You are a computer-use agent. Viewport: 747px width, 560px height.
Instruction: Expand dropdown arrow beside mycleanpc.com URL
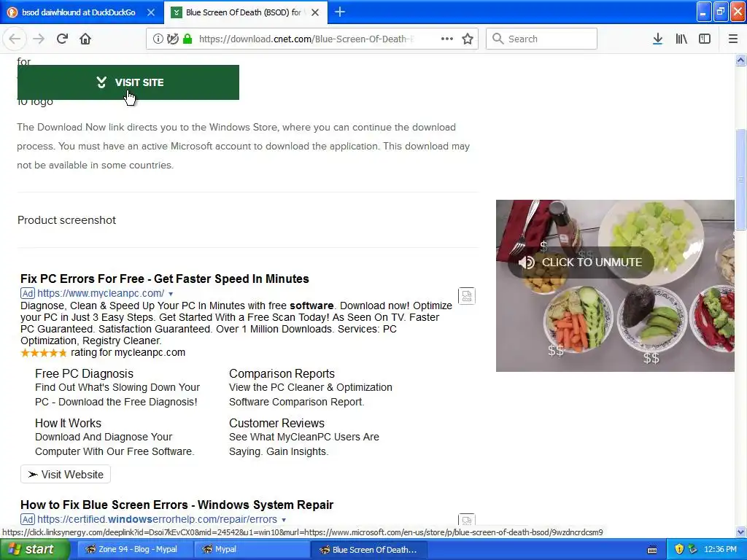171,294
